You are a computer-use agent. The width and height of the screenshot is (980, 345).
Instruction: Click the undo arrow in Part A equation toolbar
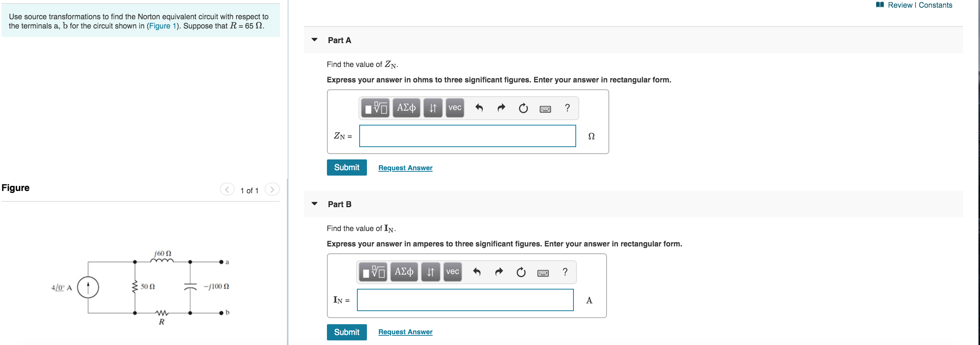pos(480,108)
